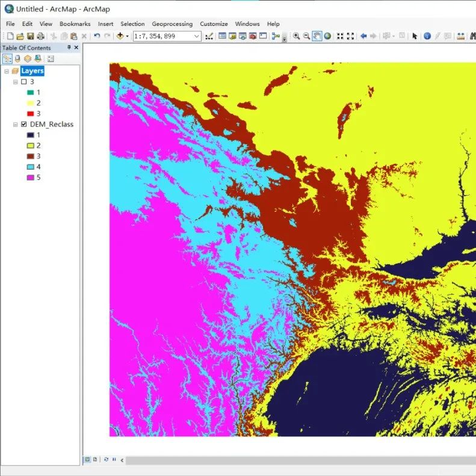Collapse the DEM_Reclass layer legend
Viewport: 476px width, 476px height.
pyautogui.click(x=15, y=125)
